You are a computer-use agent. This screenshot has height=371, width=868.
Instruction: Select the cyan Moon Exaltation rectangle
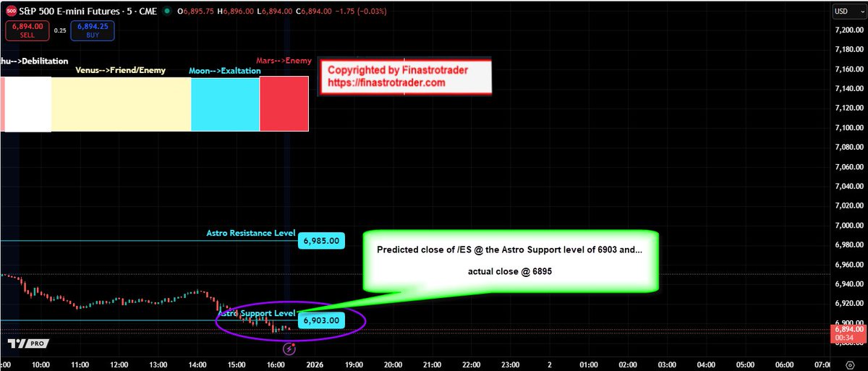point(225,104)
